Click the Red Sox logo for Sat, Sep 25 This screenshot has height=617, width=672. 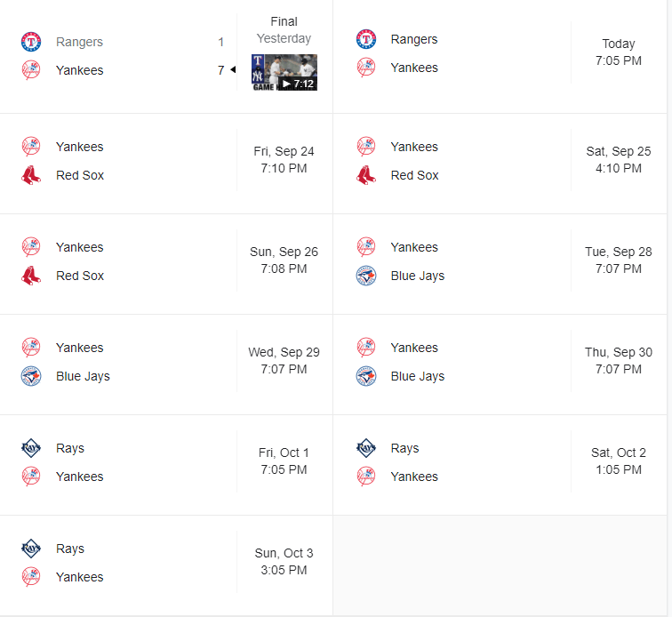click(x=366, y=175)
